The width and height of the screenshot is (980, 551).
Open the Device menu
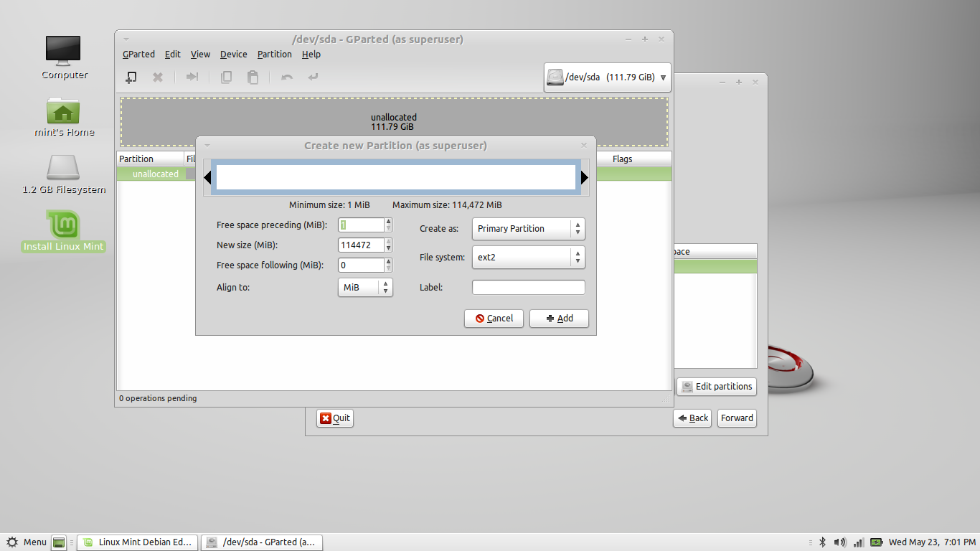click(x=234, y=55)
